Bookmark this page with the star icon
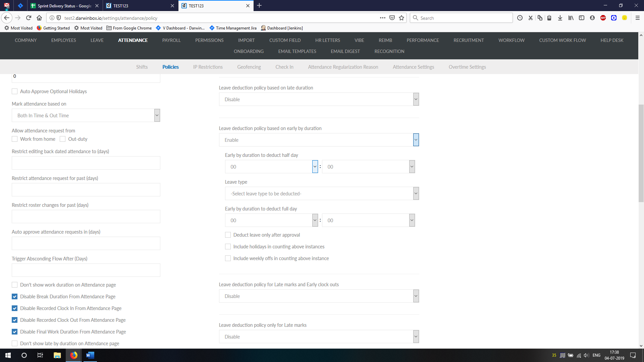This screenshot has width=644, height=362. point(401,18)
